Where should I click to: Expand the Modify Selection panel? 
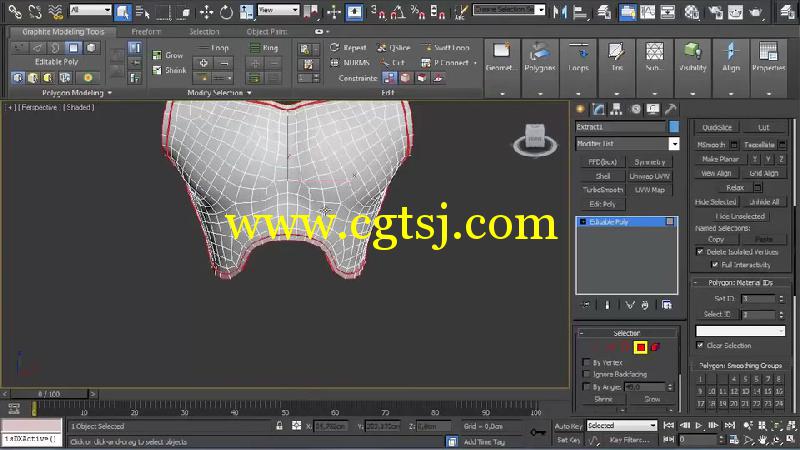(219, 93)
